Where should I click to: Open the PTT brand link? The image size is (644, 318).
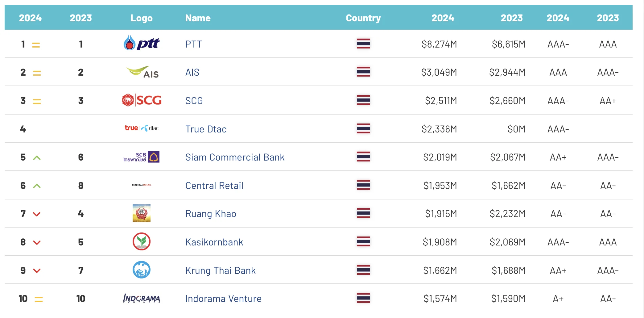coord(193,44)
